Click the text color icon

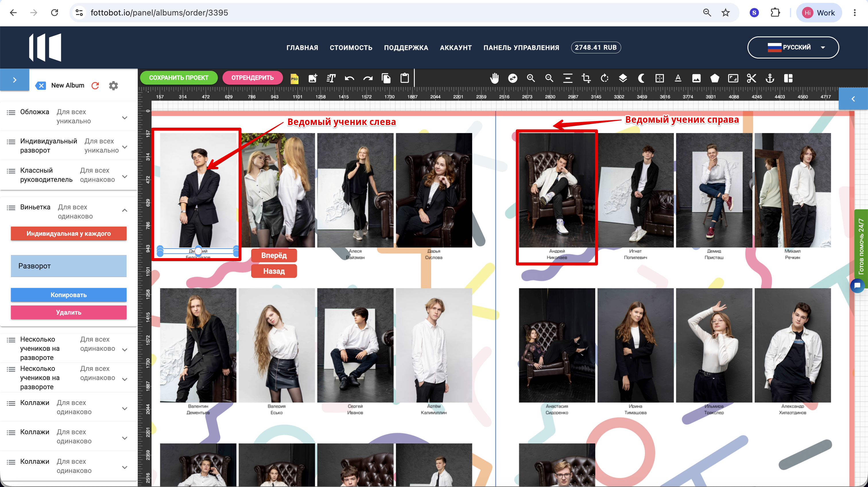[x=678, y=79]
